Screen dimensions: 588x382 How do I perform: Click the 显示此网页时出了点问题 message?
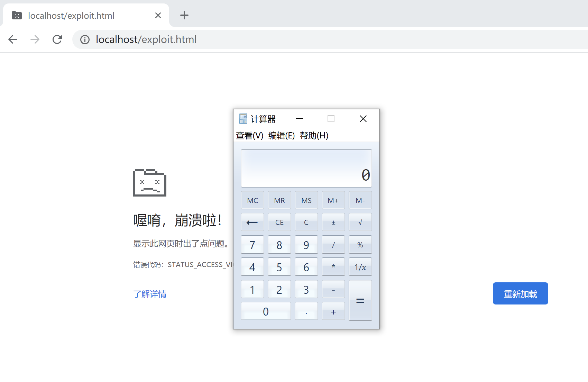pyautogui.click(x=182, y=244)
